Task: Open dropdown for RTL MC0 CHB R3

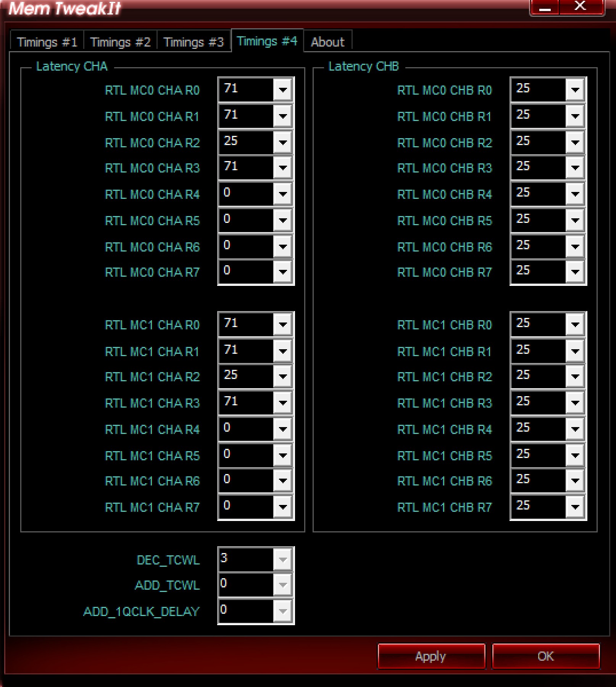Action: [575, 168]
